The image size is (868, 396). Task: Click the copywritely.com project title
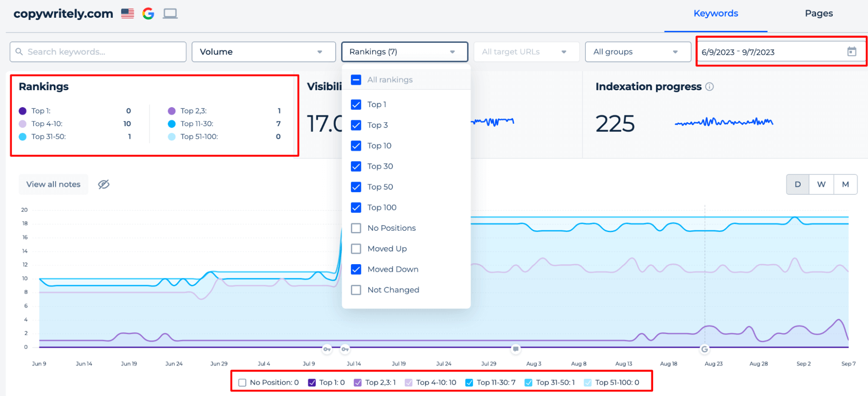pos(63,14)
